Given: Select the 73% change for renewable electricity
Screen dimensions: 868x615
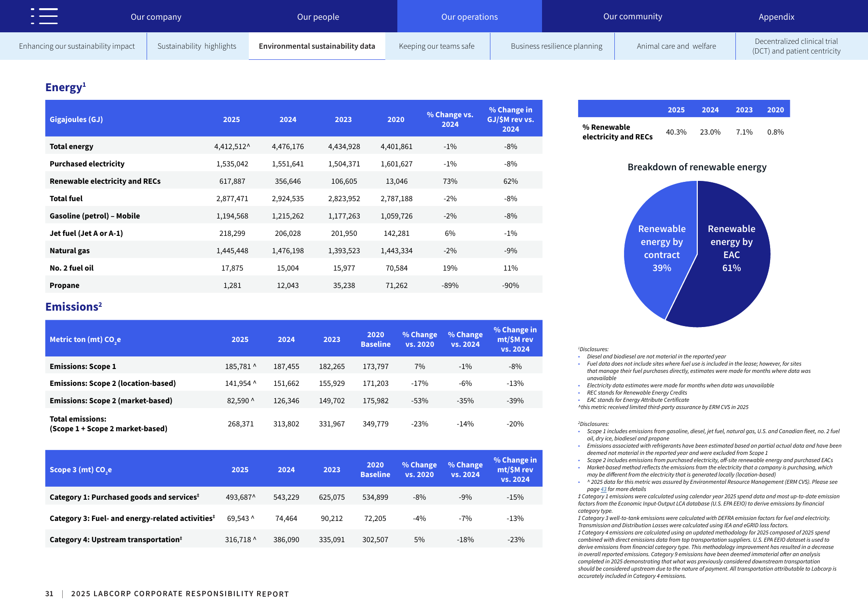Looking at the screenshot, I should pos(450,181).
